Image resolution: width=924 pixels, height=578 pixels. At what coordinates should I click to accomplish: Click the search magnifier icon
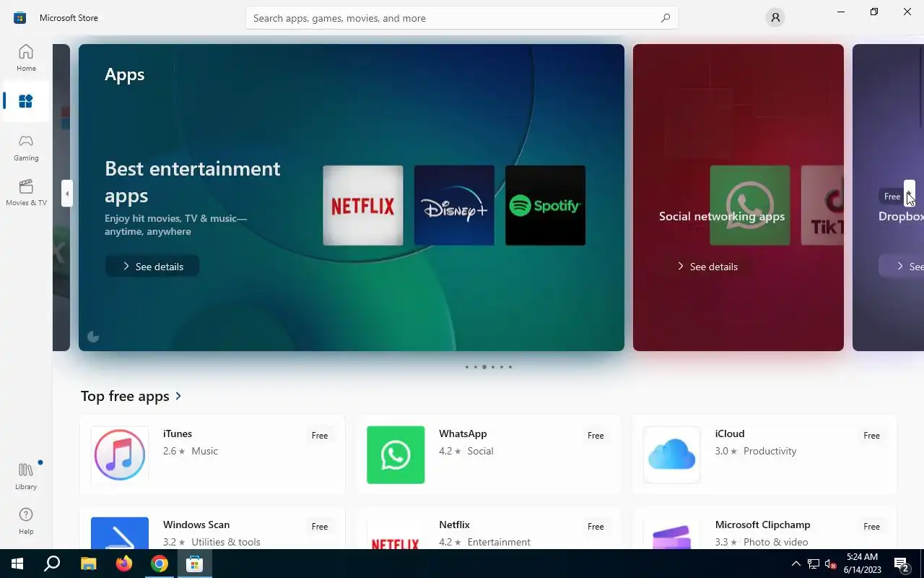point(666,18)
